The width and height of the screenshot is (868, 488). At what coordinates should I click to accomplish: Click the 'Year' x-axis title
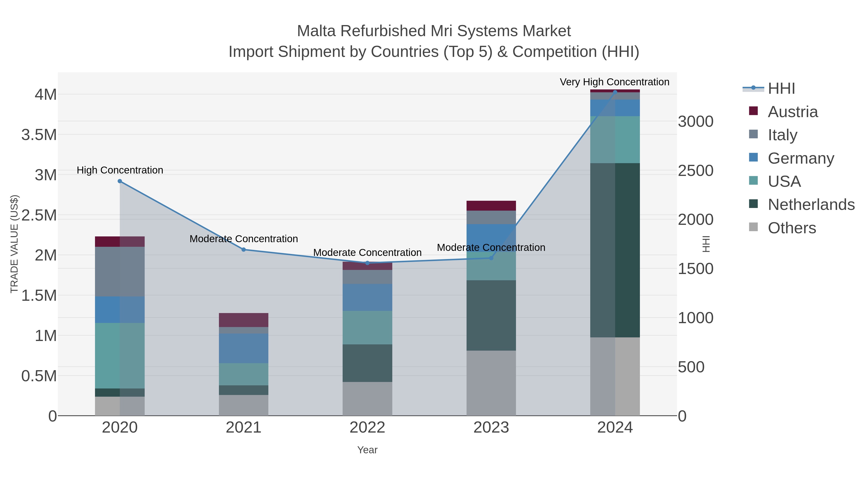(x=367, y=450)
